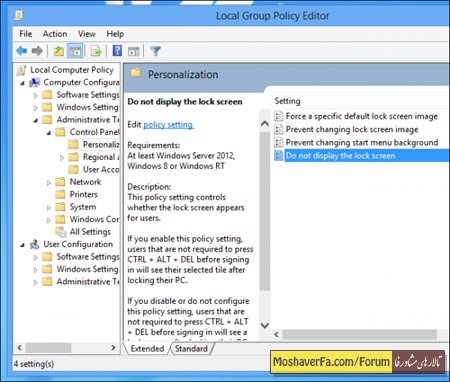Click the All Settings folder icon

pyautogui.click(x=61, y=232)
